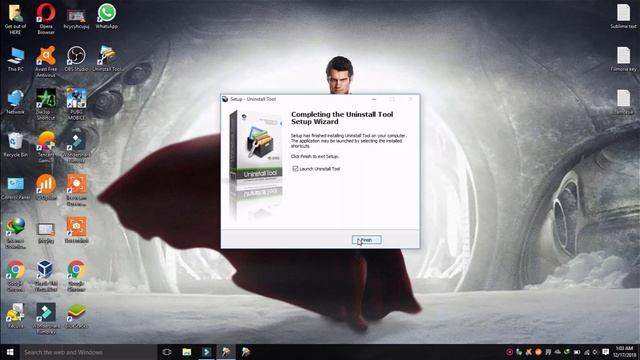This screenshot has height=360, width=640.
Task: Select the This PC desktop icon
Action: (16, 60)
